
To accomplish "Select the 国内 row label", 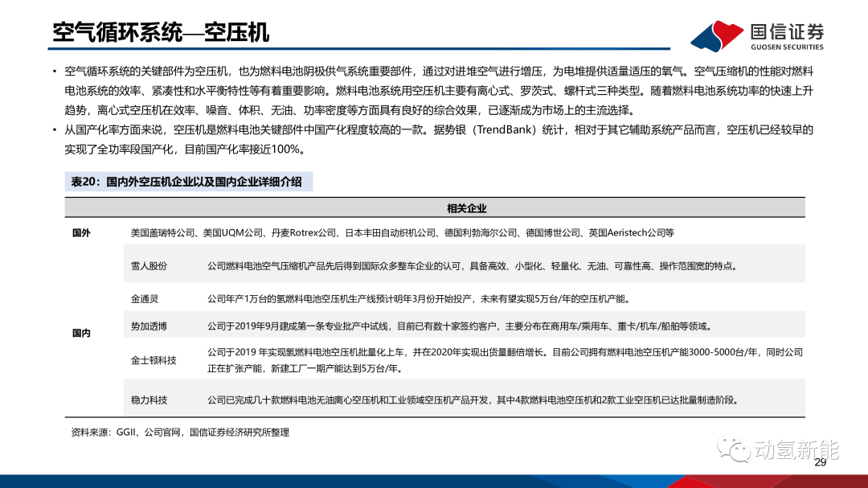I will [81, 333].
